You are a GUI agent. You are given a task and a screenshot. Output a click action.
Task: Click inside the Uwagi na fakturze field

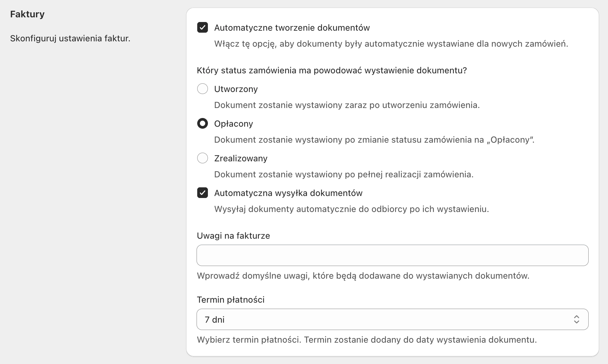[x=392, y=255]
